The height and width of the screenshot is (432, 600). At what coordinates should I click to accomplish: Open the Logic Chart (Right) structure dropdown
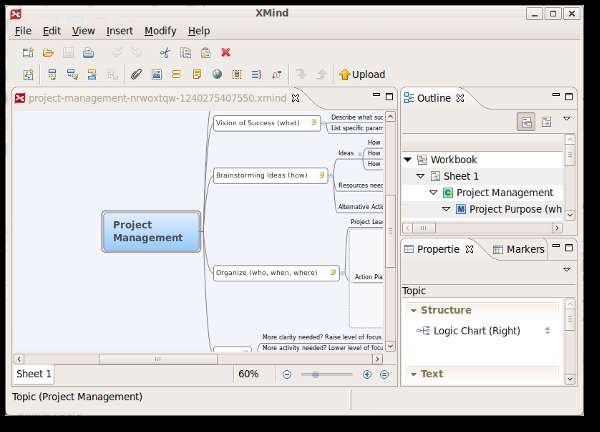pyautogui.click(x=547, y=331)
